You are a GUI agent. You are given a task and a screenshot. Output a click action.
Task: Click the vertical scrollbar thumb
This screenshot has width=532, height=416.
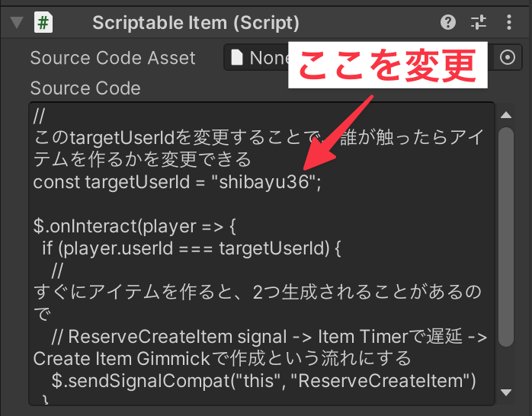pyautogui.click(x=506, y=237)
